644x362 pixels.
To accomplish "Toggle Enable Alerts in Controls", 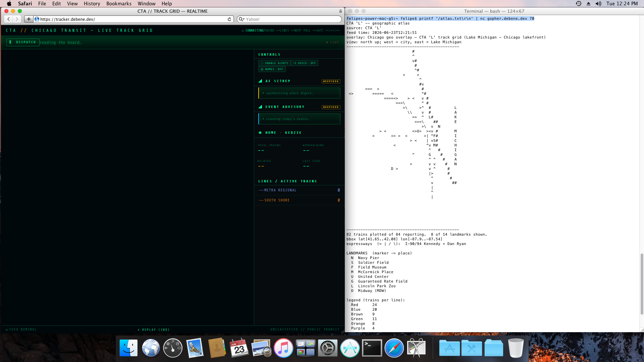I will click(274, 63).
